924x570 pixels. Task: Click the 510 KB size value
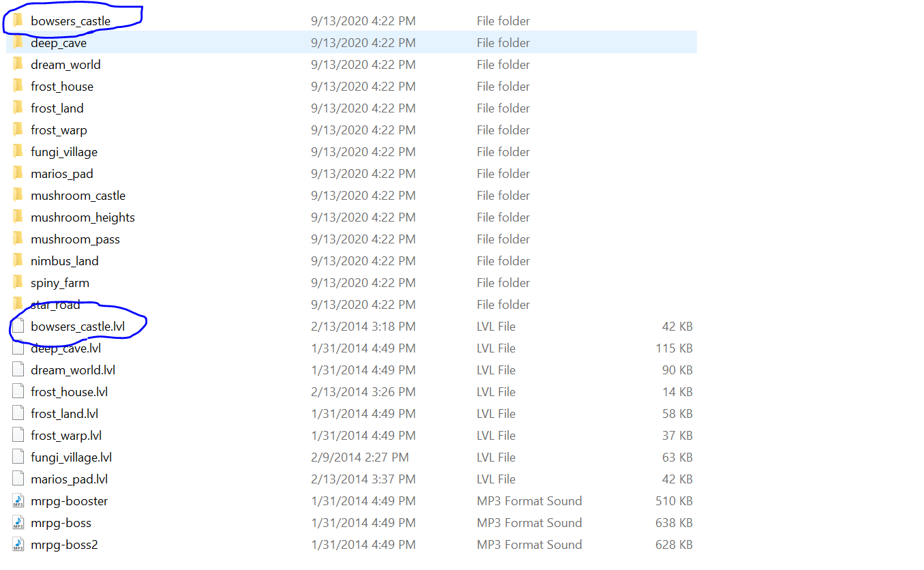pyautogui.click(x=674, y=501)
